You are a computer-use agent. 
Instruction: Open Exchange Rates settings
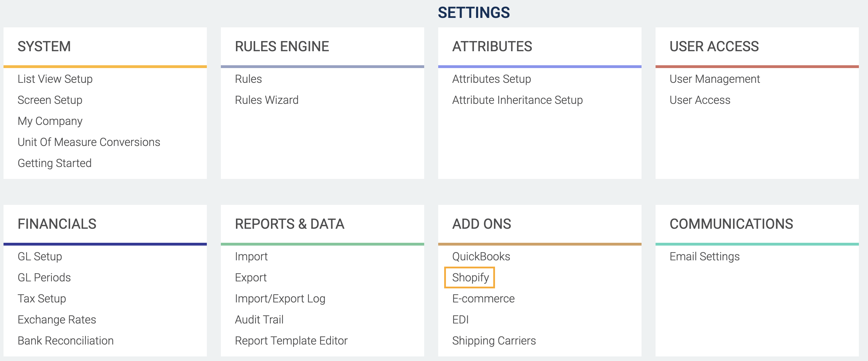click(57, 320)
